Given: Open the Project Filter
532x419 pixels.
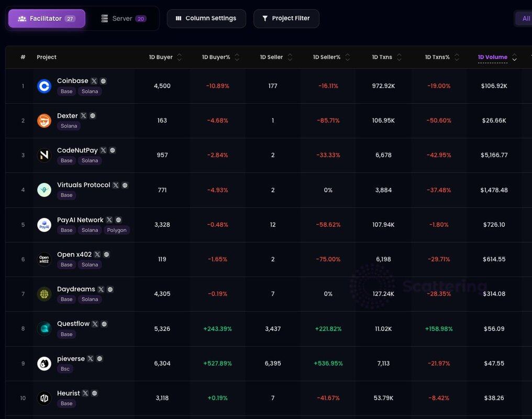Looking at the screenshot, I should 286,18.
